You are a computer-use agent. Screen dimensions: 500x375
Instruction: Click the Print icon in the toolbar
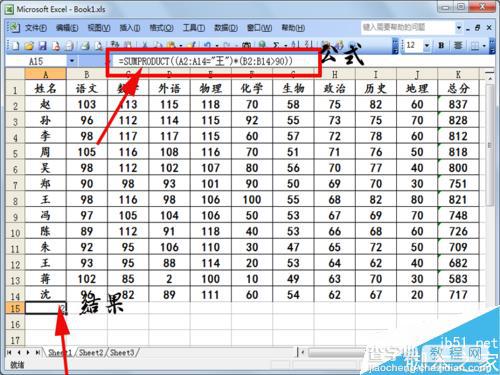click(85, 46)
